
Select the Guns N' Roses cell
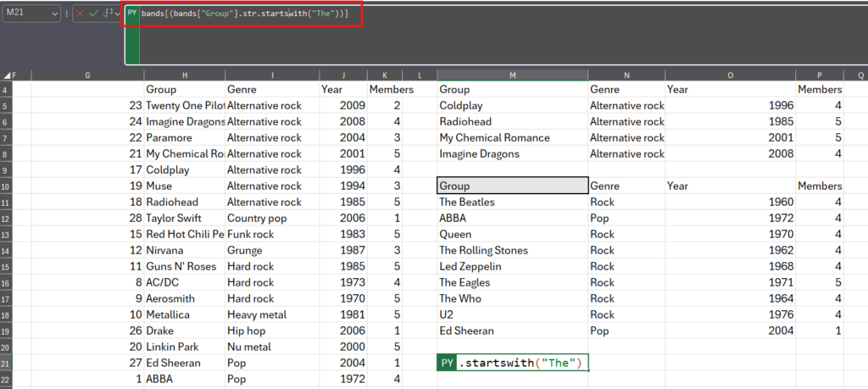[x=184, y=266]
